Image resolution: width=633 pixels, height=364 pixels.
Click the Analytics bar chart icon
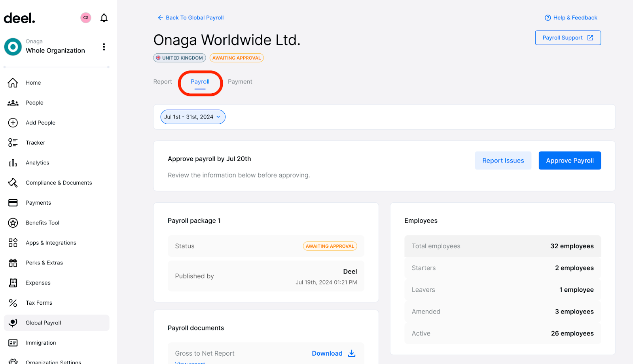(13, 163)
